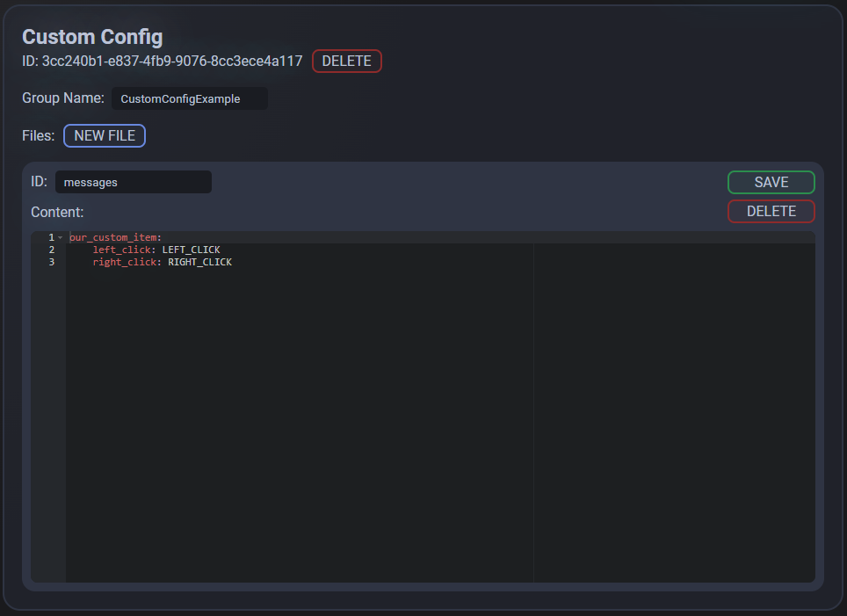
Task: Select line number 2 in the gutter
Action: pos(51,250)
